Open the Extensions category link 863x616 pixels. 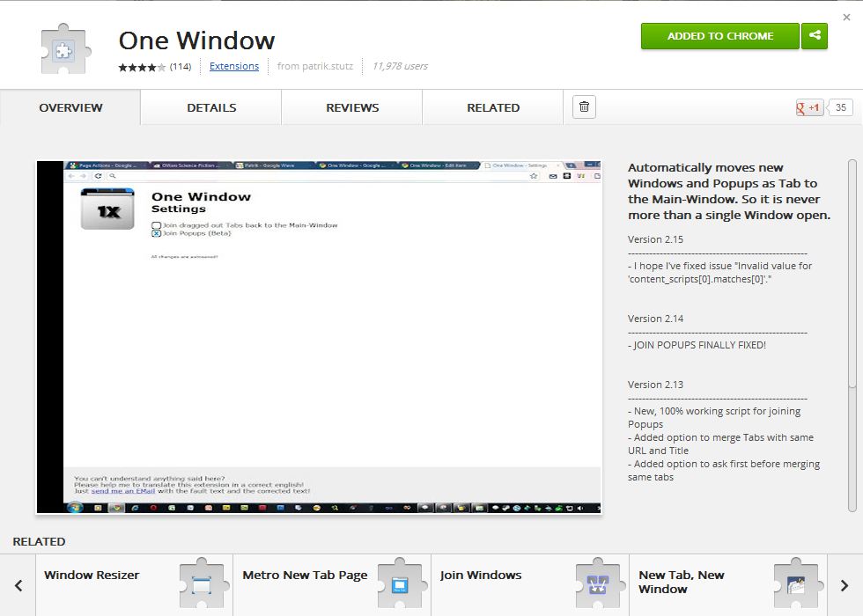[234, 66]
